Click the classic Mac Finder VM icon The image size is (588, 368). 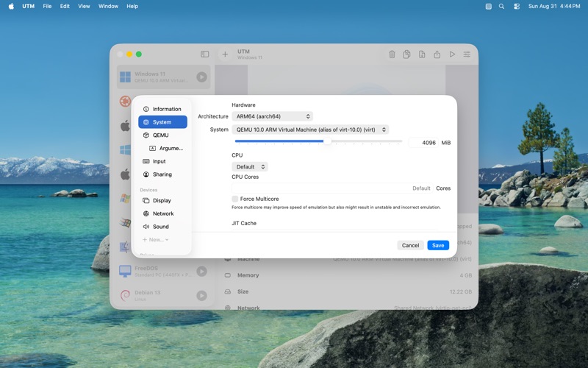pyautogui.click(x=124, y=247)
